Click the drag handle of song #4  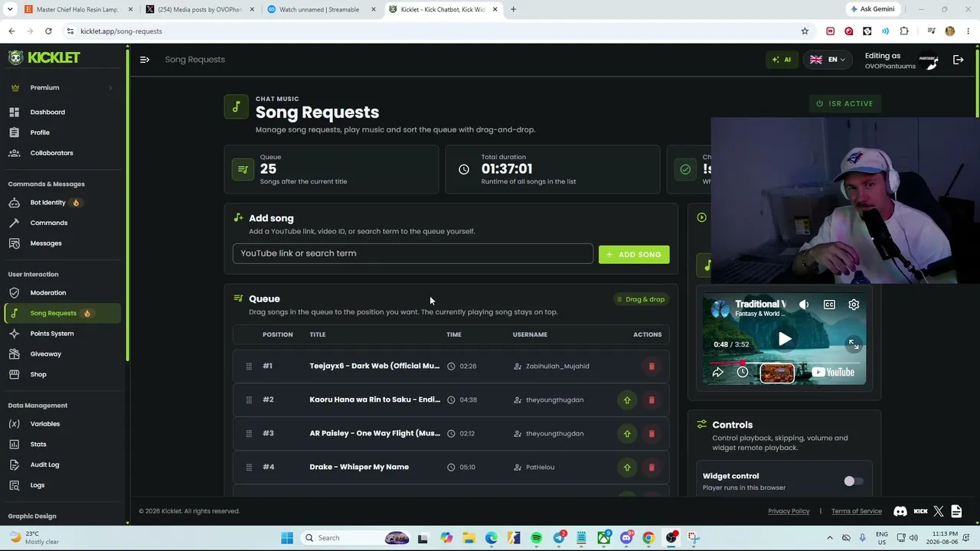249,468
